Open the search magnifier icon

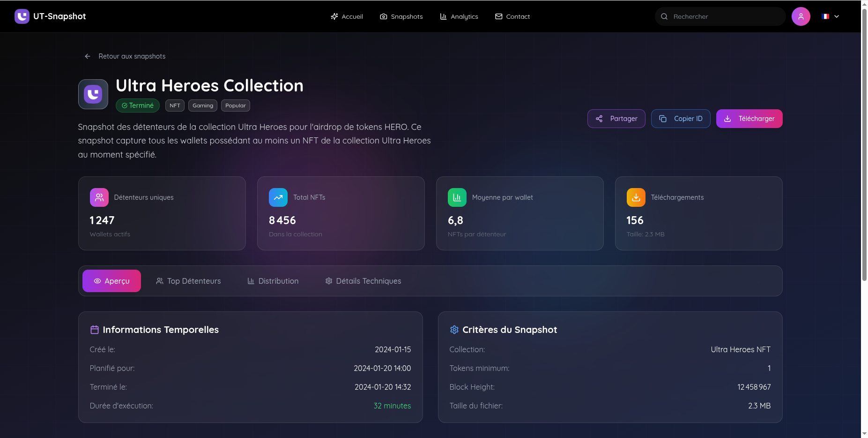tap(664, 16)
